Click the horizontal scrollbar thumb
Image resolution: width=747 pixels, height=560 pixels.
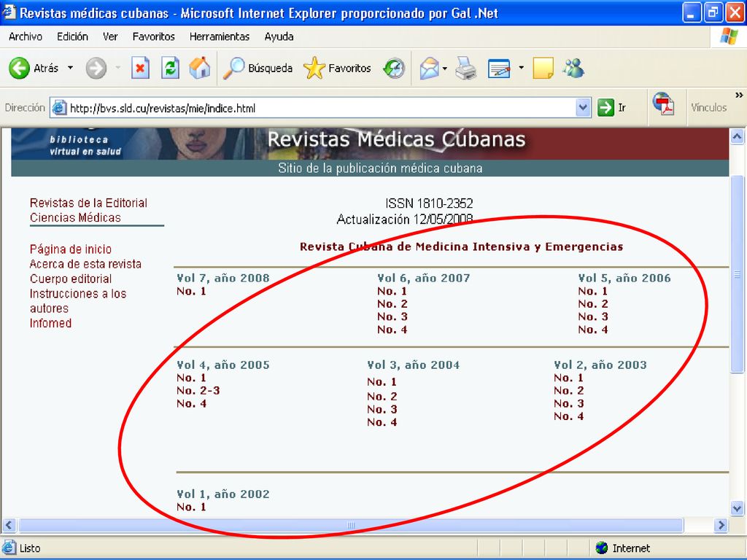pyautogui.click(x=351, y=525)
